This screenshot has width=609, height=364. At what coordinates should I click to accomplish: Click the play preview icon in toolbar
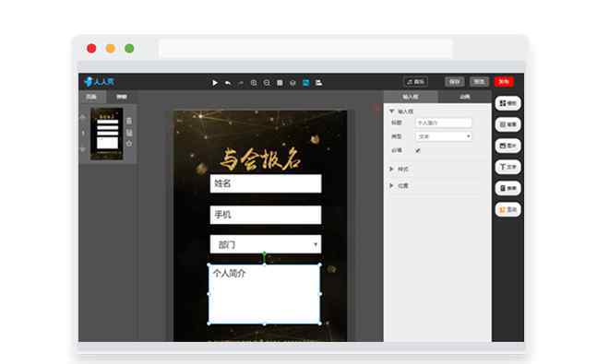[215, 83]
